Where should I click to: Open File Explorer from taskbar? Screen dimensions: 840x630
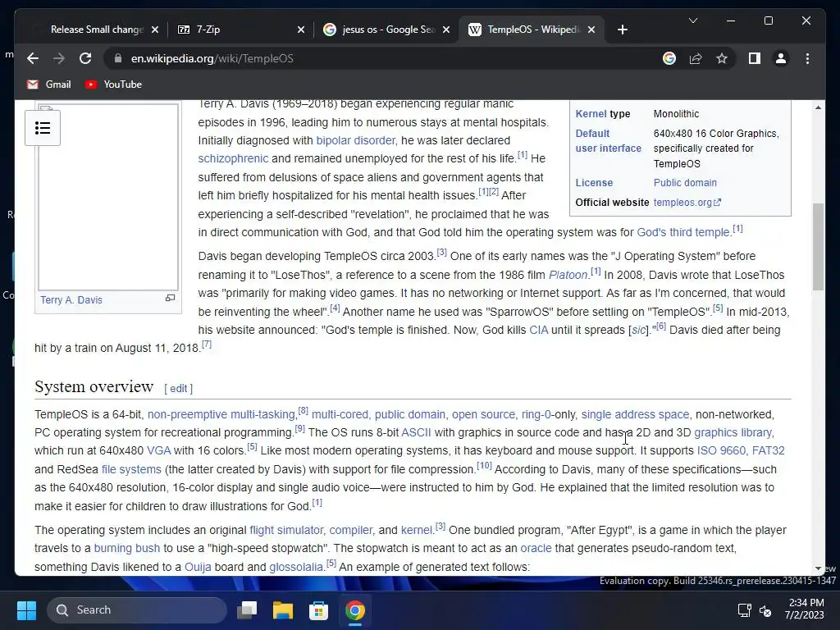[283, 610]
